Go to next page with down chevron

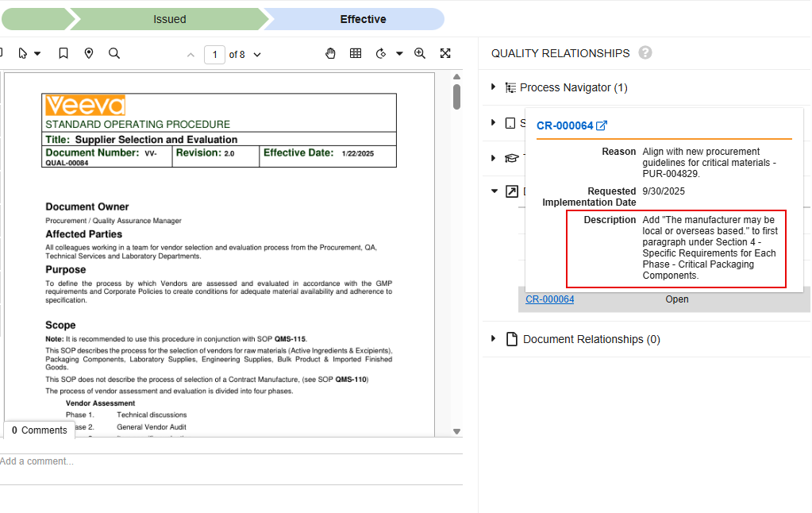click(x=256, y=55)
